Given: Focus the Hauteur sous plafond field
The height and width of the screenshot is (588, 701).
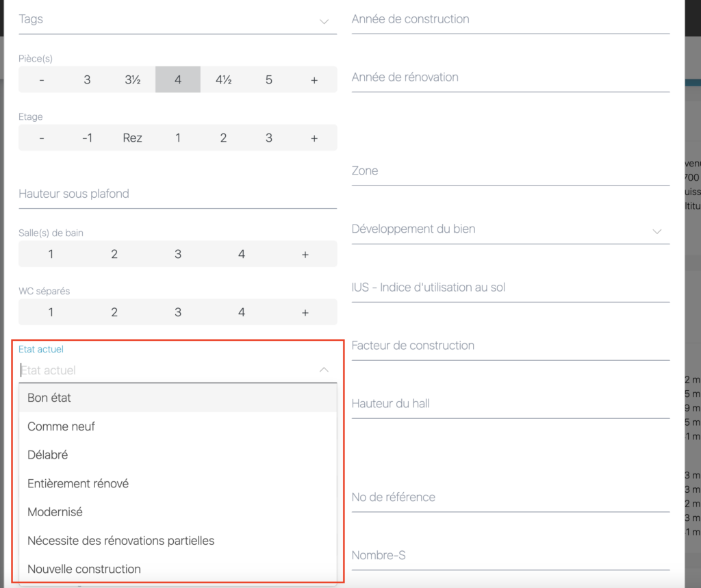Looking at the screenshot, I should click(x=178, y=194).
